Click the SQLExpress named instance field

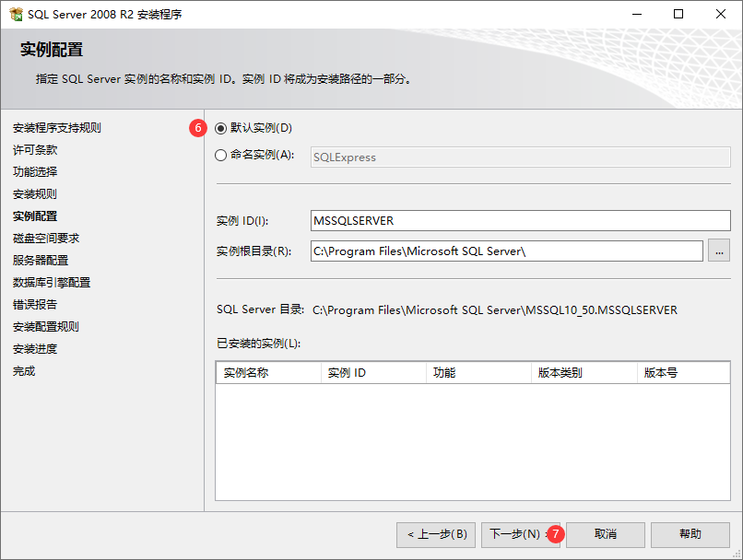(x=520, y=157)
